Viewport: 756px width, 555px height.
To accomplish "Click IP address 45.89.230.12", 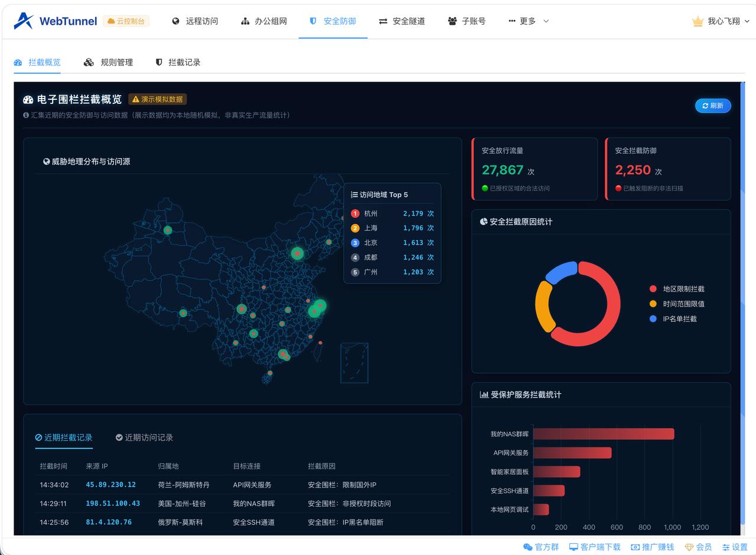I will point(110,485).
